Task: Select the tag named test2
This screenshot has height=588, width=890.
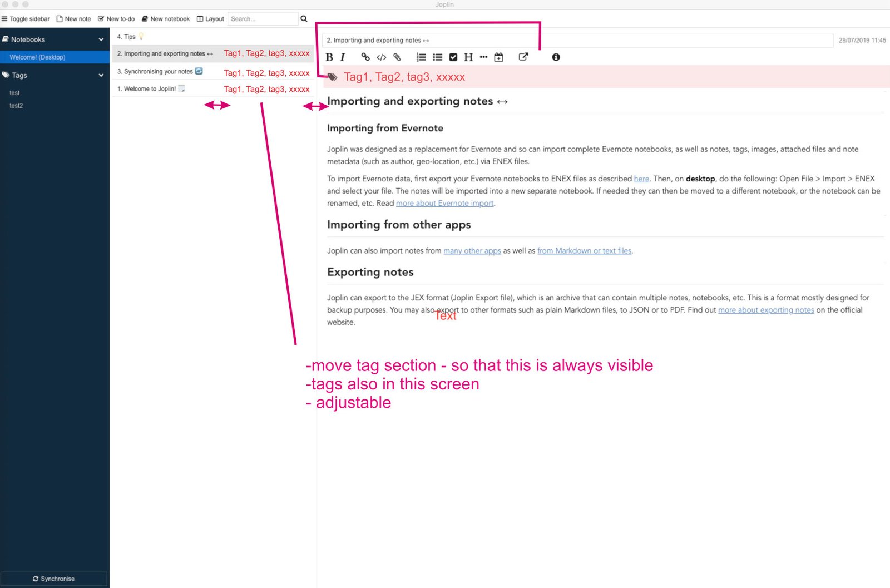Action: click(16, 106)
